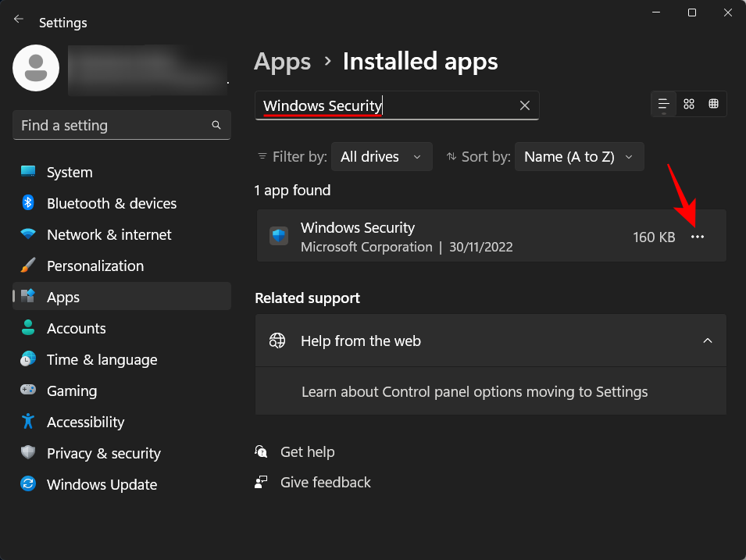
Task: Open the Name (A to Z) sort dropdown
Action: tap(579, 156)
